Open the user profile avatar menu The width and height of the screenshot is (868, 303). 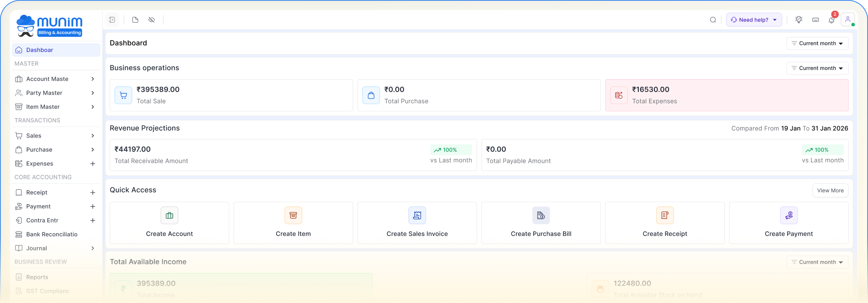tap(848, 20)
